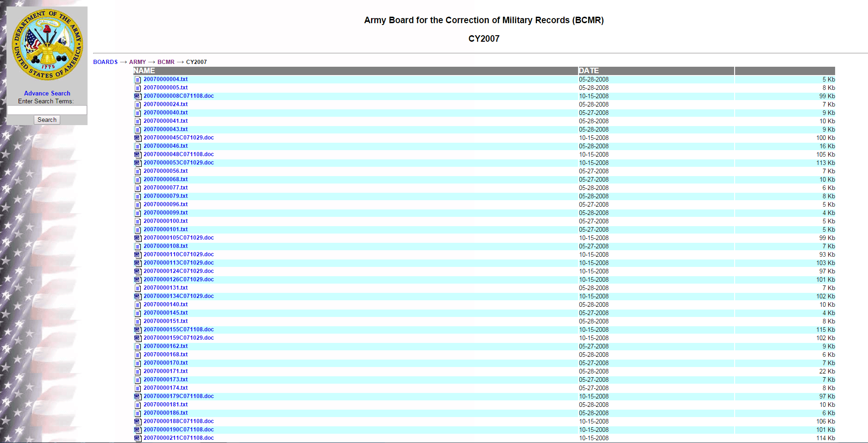The image size is (868, 443).
Task: Go to BOARDS in the breadcrumb
Action: tap(105, 62)
